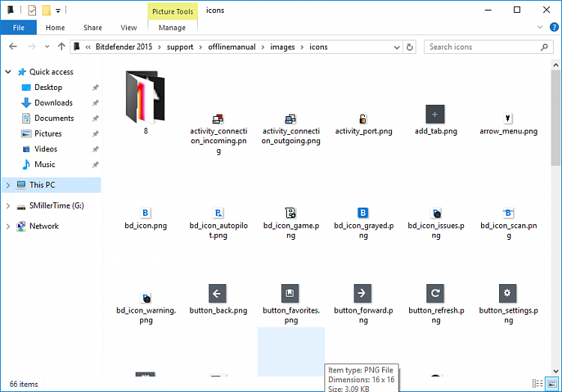Open the folder named 8
This screenshot has width=562, height=392.
pos(145,97)
